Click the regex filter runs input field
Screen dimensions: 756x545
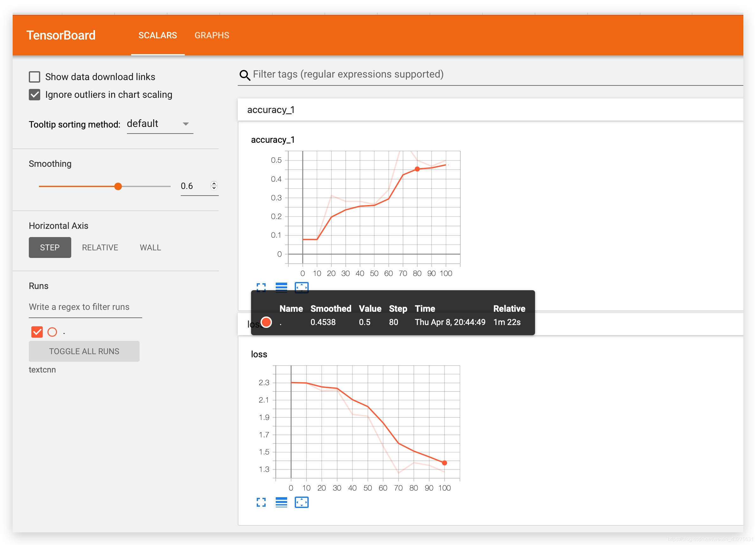click(85, 307)
